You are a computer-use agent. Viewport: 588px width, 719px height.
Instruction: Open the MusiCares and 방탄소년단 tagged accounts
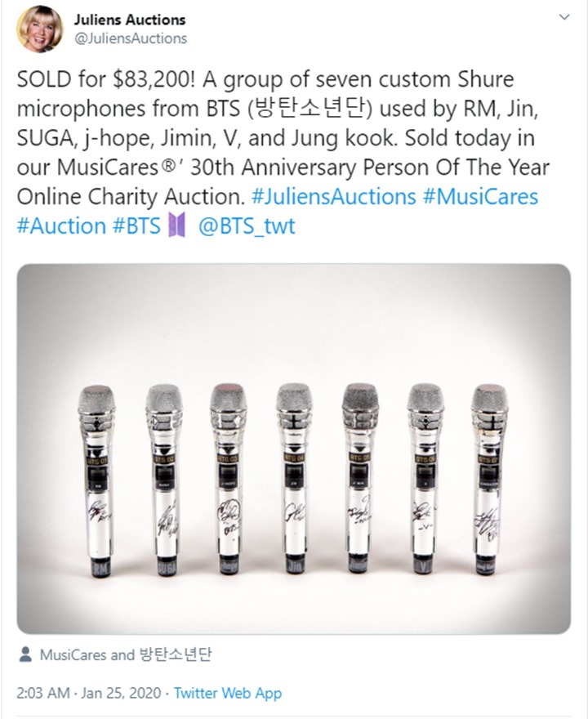click(x=126, y=654)
